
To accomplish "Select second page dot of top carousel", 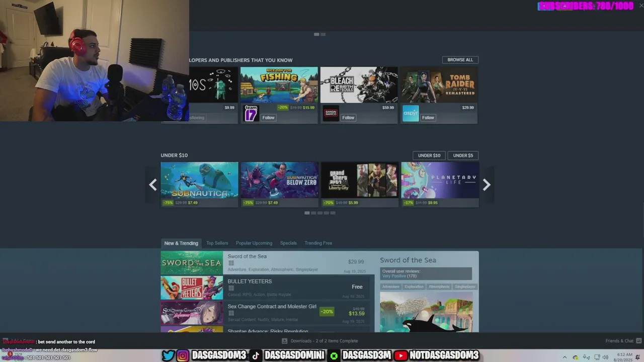I will click(x=323, y=34).
